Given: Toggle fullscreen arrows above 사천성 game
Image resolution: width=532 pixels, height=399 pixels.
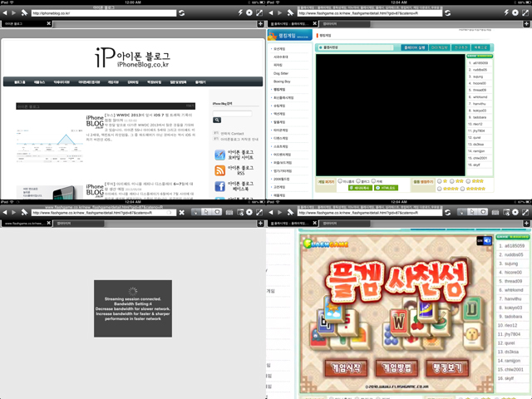Looking at the screenshot, I should (525, 212).
